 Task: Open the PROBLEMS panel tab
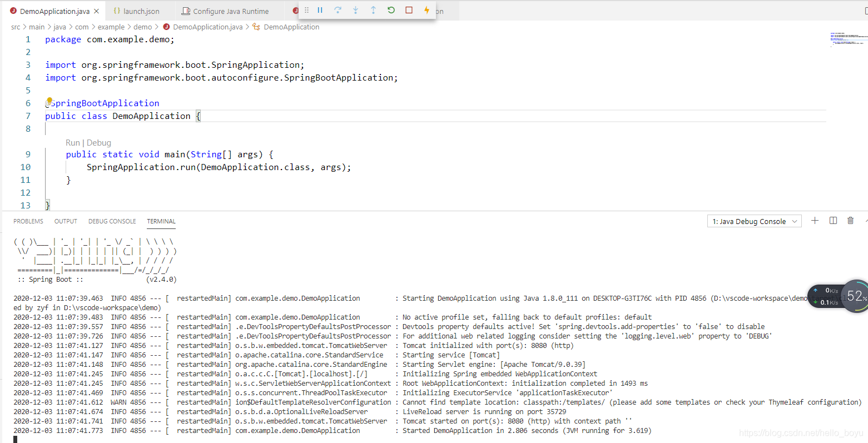click(x=28, y=221)
